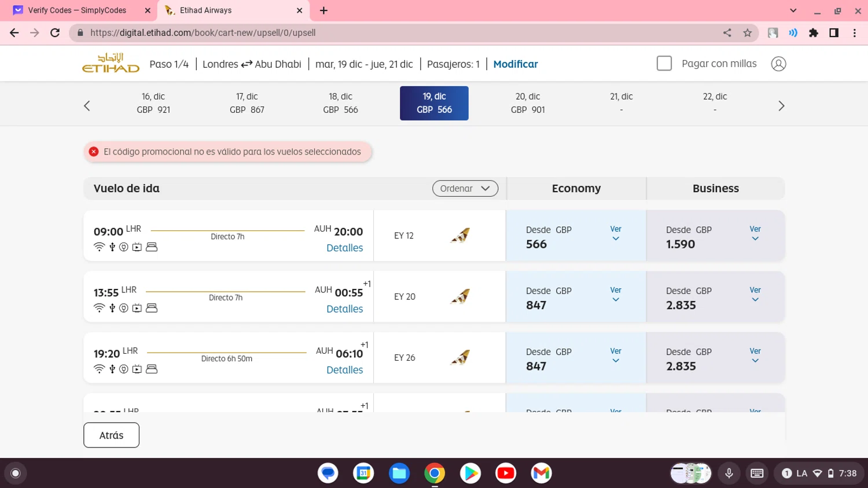
Task: Click the seat-bed icon for the 13:55 flight
Action: pos(152,308)
